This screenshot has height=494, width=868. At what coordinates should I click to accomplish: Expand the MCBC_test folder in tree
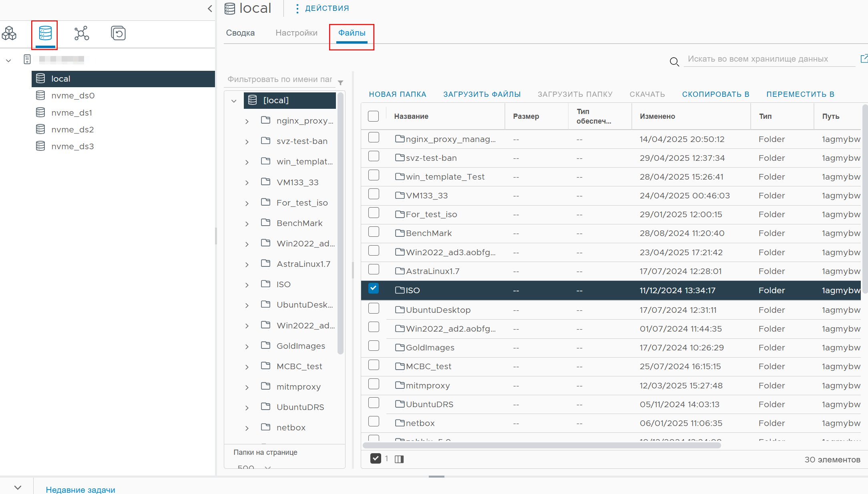point(247,367)
